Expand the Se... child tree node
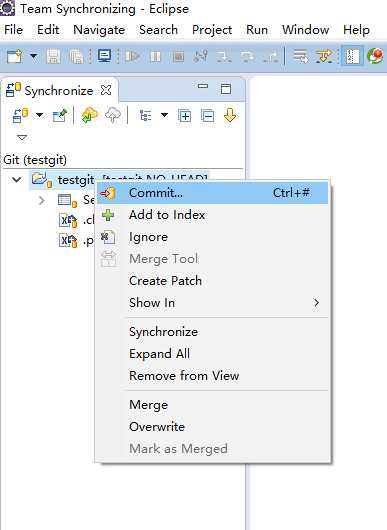This screenshot has height=530, width=387. click(42, 200)
